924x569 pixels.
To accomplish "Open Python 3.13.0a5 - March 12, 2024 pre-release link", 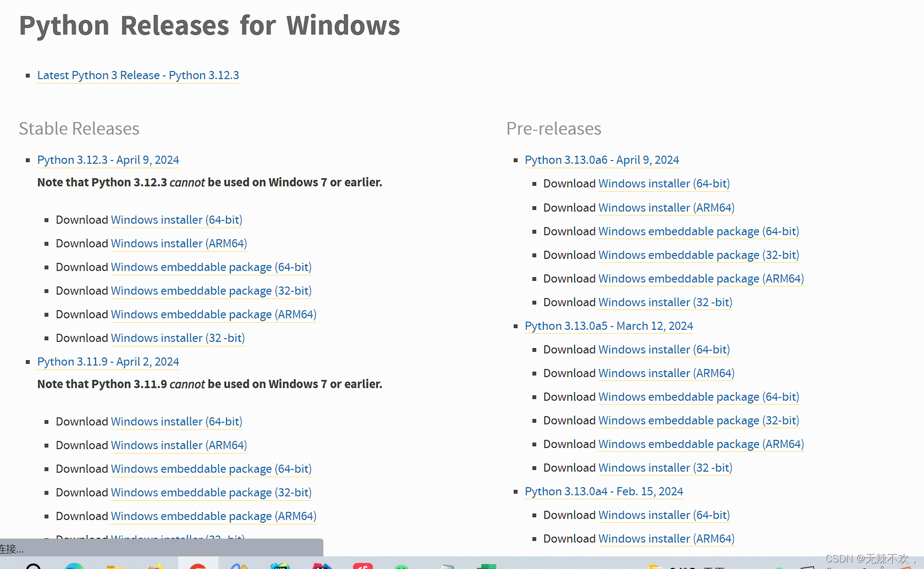I will click(x=609, y=326).
